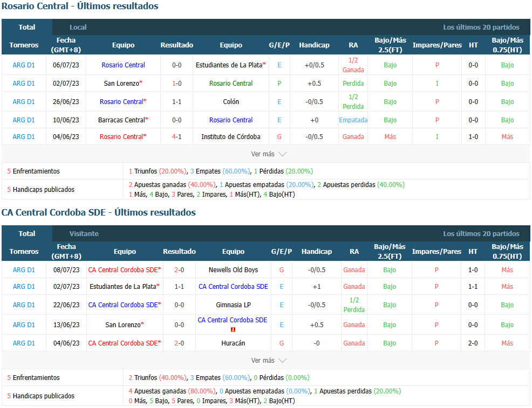Click Instituto de Córdoba team name
This screenshot has width=532, height=408.
click(231, 137)
